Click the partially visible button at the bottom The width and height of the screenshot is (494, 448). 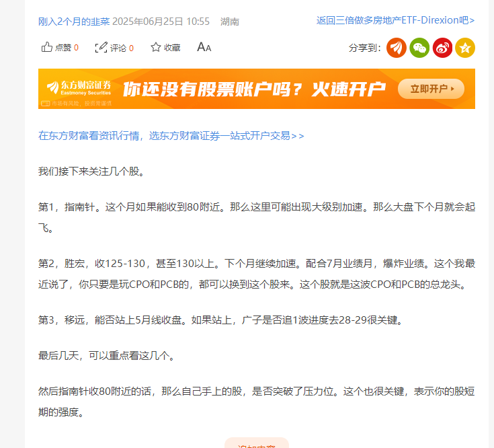click(x=257, y=443)
